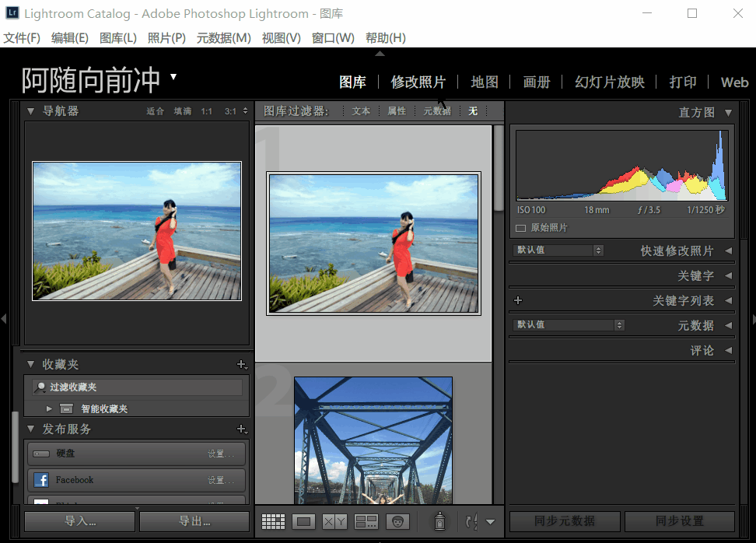Viewport: 756px width, 543px height.
Task: Switch to grid view icon in toolbar
Action: click(x=273, y=521)
